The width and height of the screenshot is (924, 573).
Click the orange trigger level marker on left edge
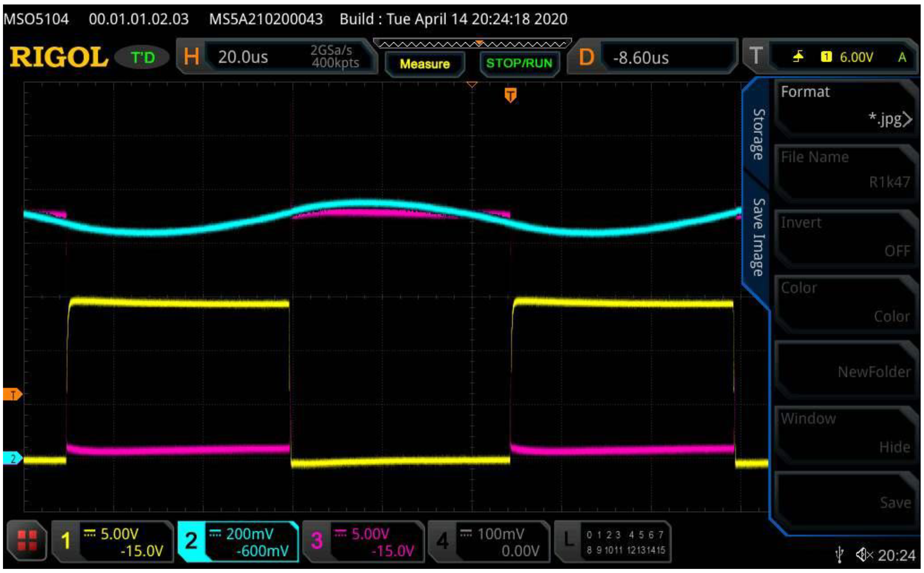[x=13, y=395]
